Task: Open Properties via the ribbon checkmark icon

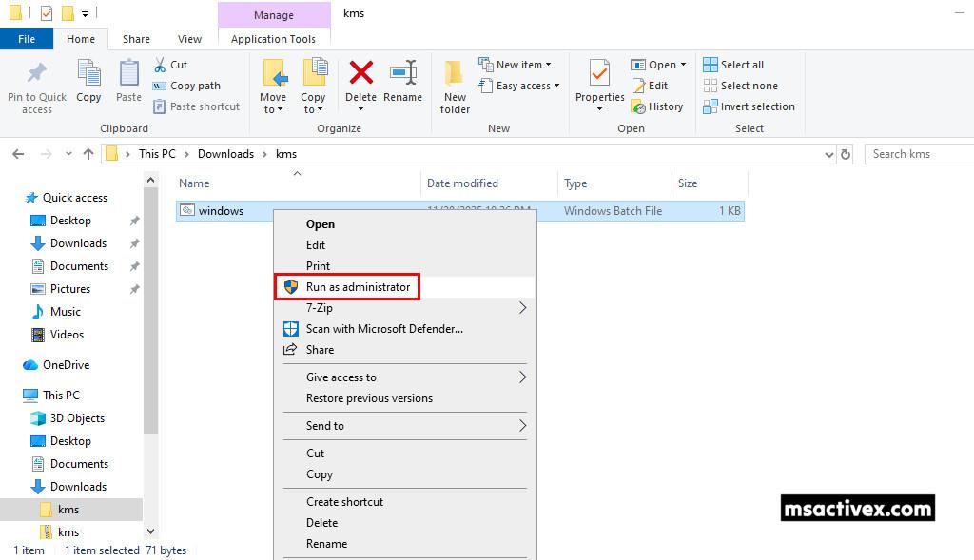Action: coord(599,75)
